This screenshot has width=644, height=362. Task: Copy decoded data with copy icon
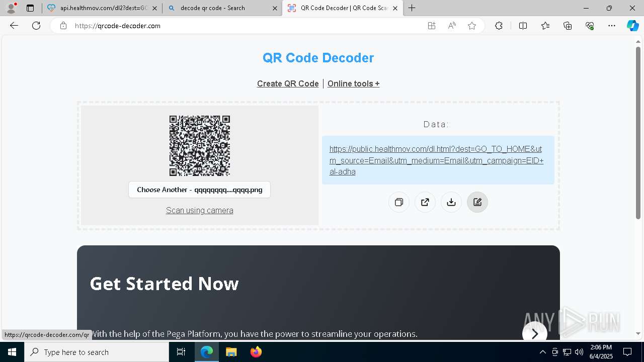tap(399, 202)
